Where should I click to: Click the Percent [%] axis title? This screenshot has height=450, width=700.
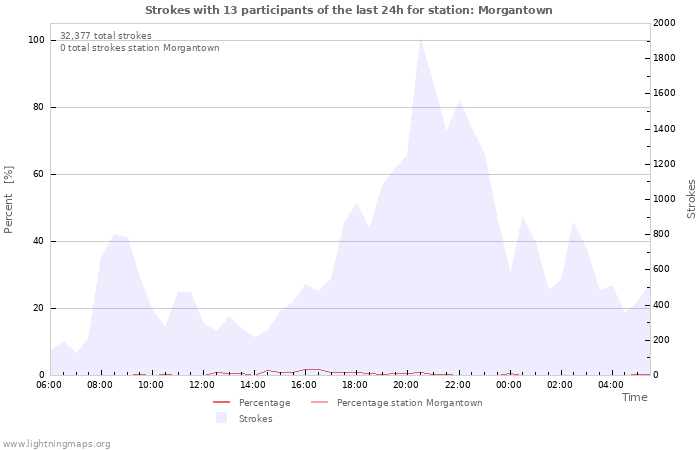(x=9, y=200)
